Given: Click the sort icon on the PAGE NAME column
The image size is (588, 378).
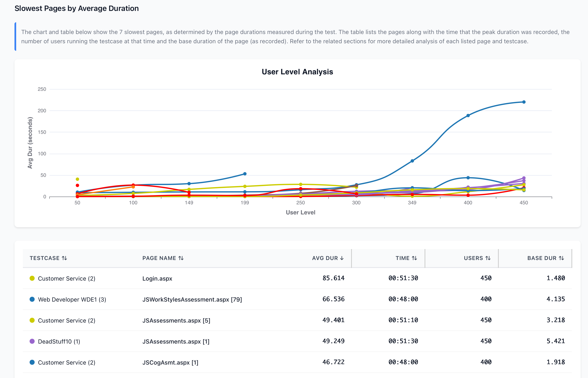Looking at the screenshot, I should pos(181,258).
